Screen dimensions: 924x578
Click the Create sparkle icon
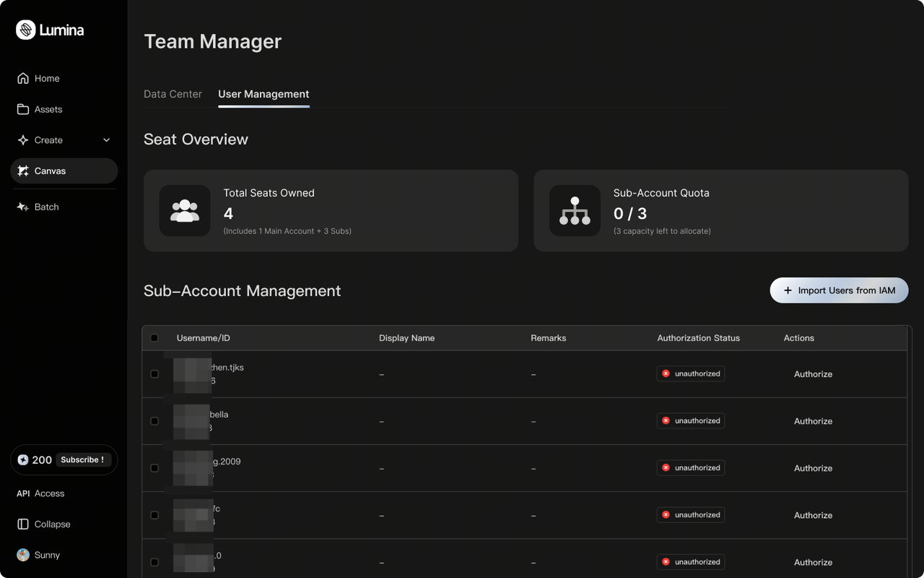click(x=23, y=140)
